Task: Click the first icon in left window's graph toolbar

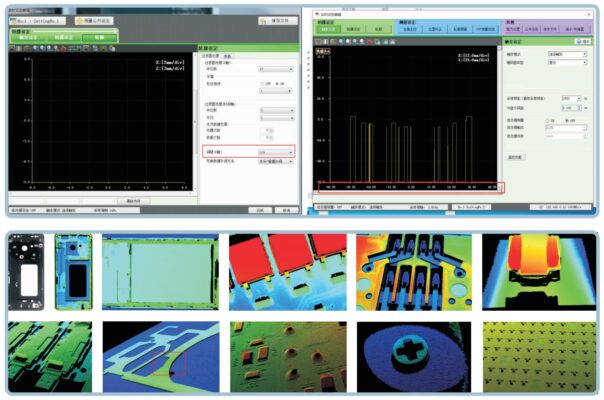Action: coord(12,49)
